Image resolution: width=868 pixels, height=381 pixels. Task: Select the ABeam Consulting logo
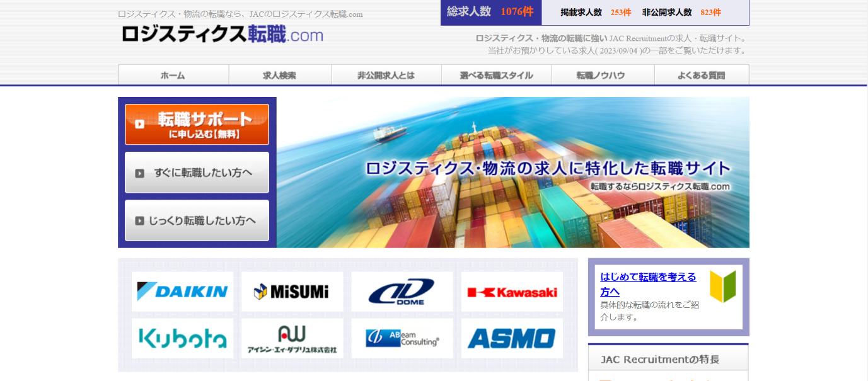click(402, 338)
